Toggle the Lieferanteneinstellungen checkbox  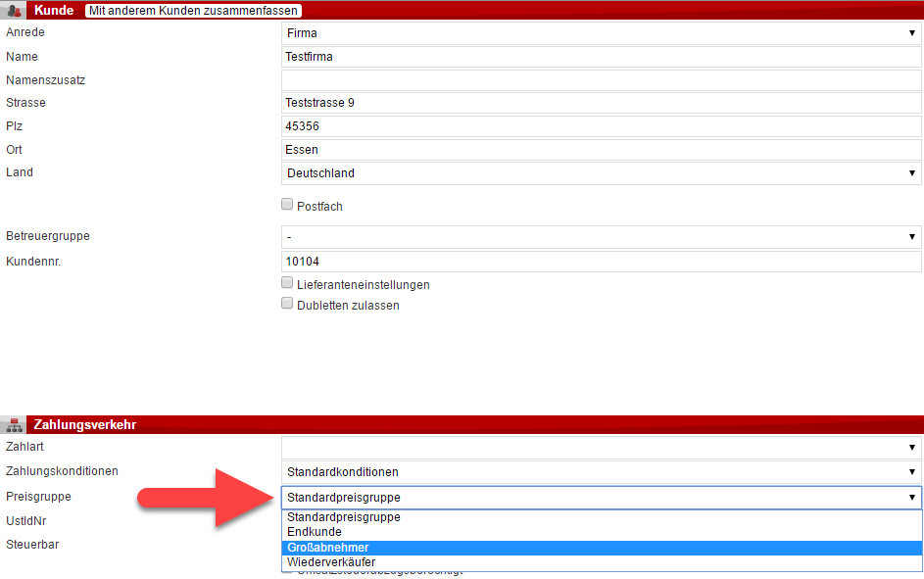(287, 283)
